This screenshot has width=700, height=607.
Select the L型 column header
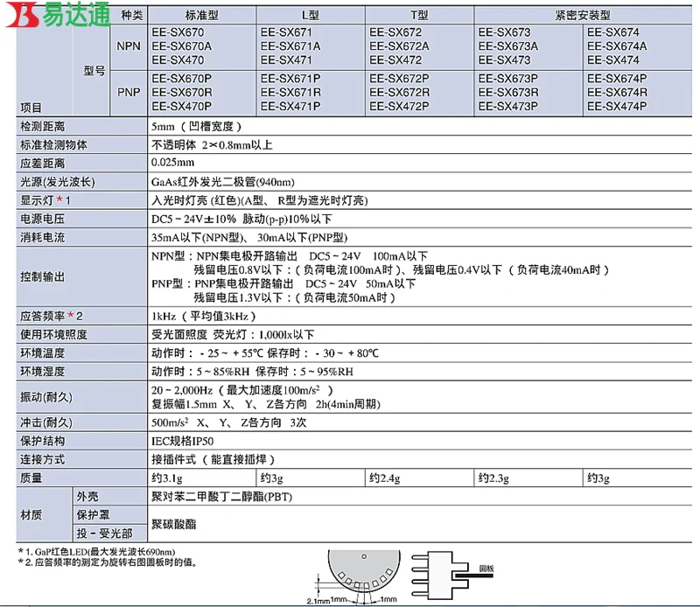[311, 15]
